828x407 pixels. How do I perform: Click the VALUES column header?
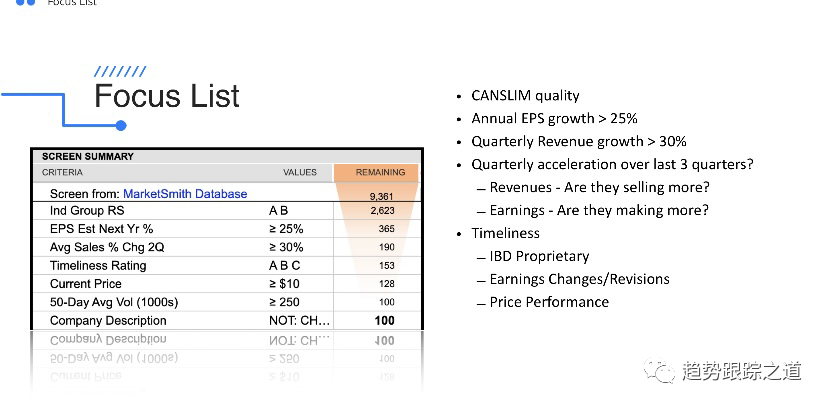[x=299, y=172]
